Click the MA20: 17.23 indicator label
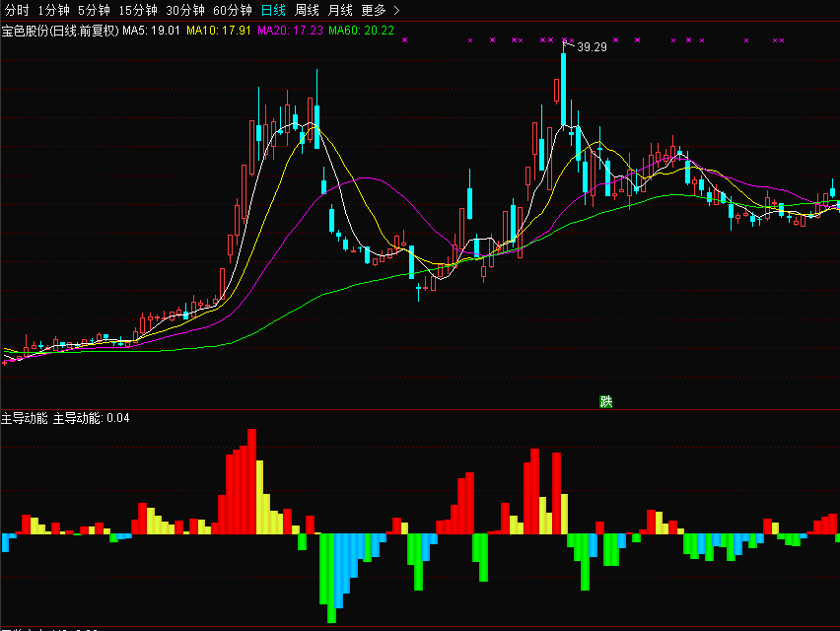This screenshot has width=840, height=631. pyautogui.click(x=290, y=31)
